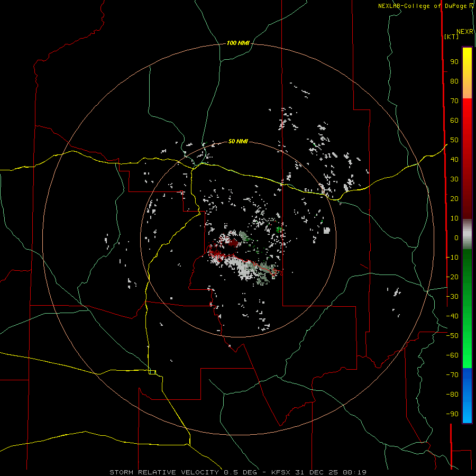Image resolution: width=476 pixels, height=476 pixels.
Task: Click the 40 value on the velocity scale
Action: coord(454,160)
